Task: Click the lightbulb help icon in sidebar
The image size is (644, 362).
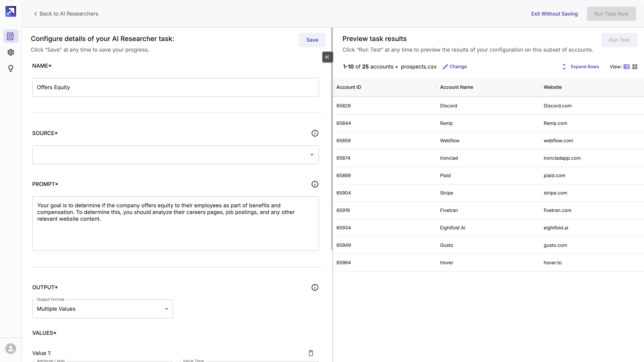Action: [x=11, y=68]
